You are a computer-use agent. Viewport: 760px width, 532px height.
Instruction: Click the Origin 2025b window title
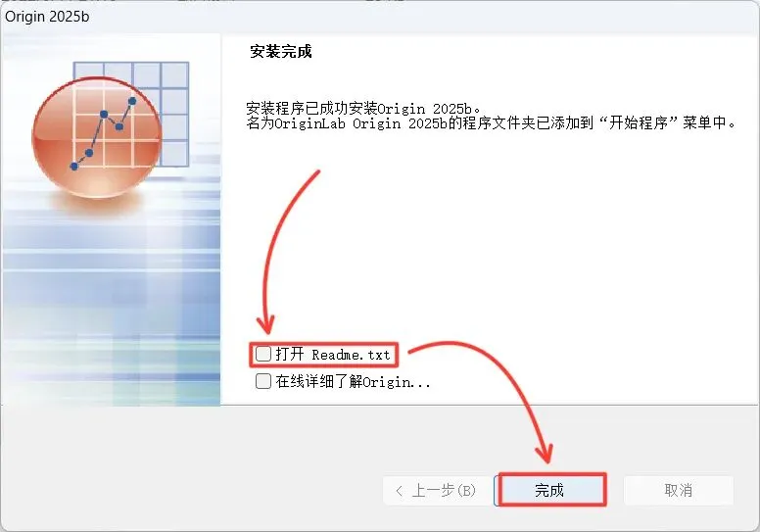[x=47, y=17]
